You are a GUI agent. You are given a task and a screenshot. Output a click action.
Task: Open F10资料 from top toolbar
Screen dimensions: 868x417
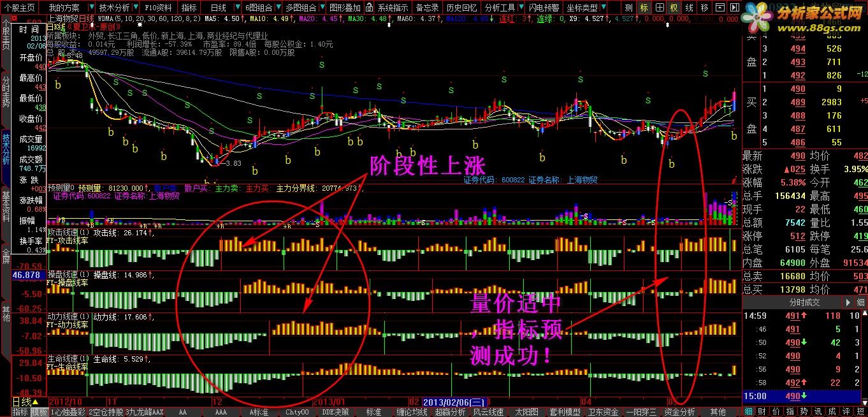(157, 8)
